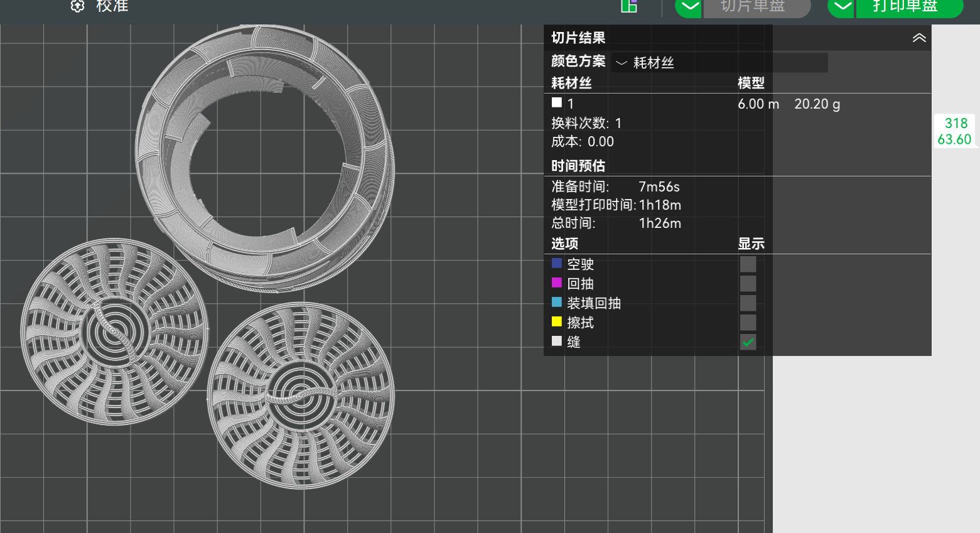Open the 颜色方案 dropdown showing 耗材丝
Viewport: 980px width, 533px height.
(719, 63)
